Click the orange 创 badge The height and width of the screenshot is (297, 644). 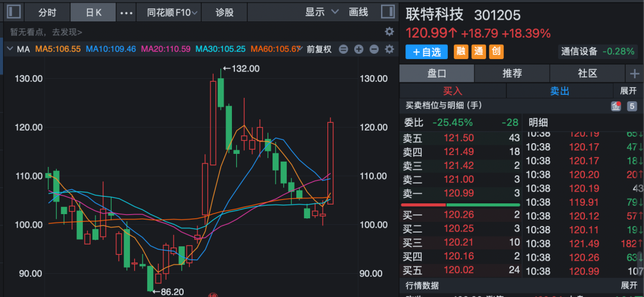[496, 52]
